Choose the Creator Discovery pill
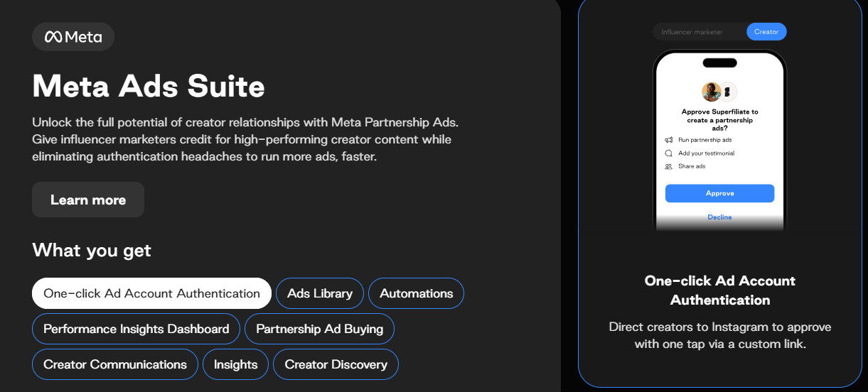Viewport: 868px width, 392px height. [x=336, y=364]
